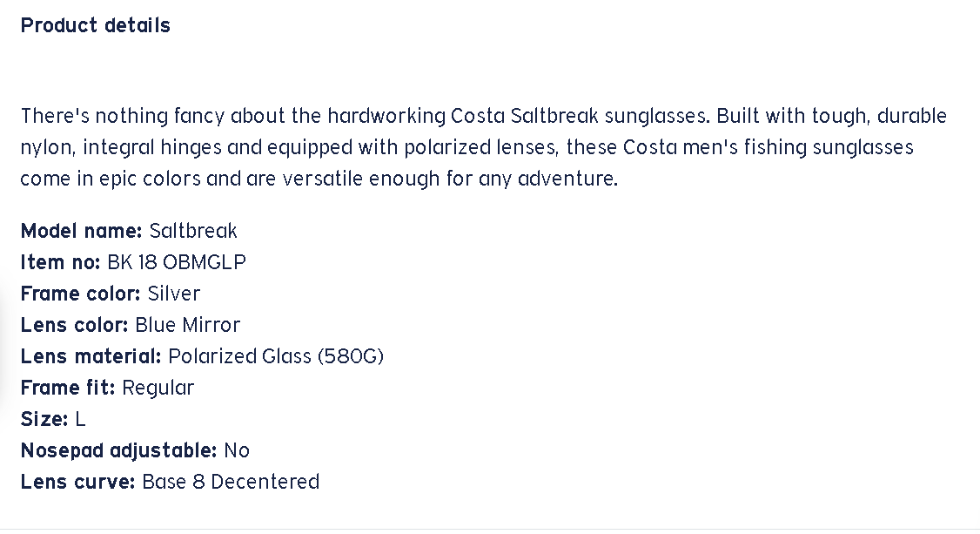Viewport: 980px width, 534px height.
Task: Select the Base 8 Decentered text
Action: point(231,482)
